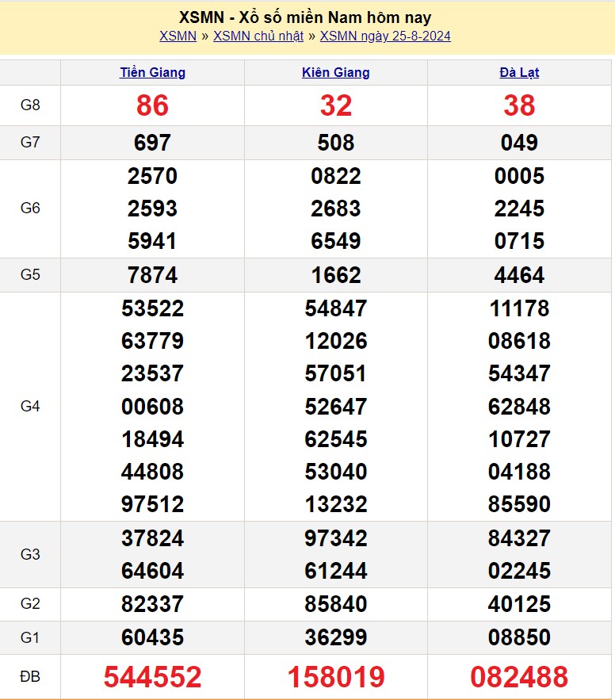The image size is (615, 700).
Task: Click the G5 number 7874
Action: point(152,275)
